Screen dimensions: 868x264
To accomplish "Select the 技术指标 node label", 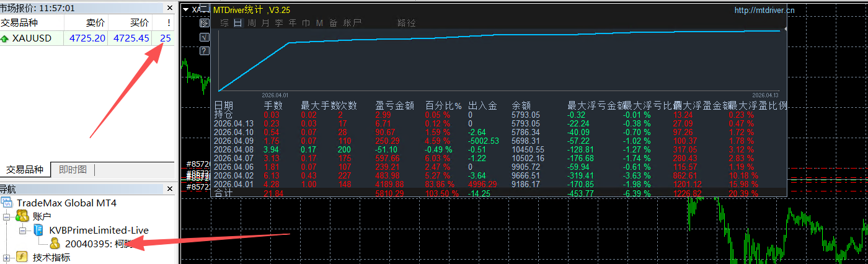I will [x=51, y=257].
